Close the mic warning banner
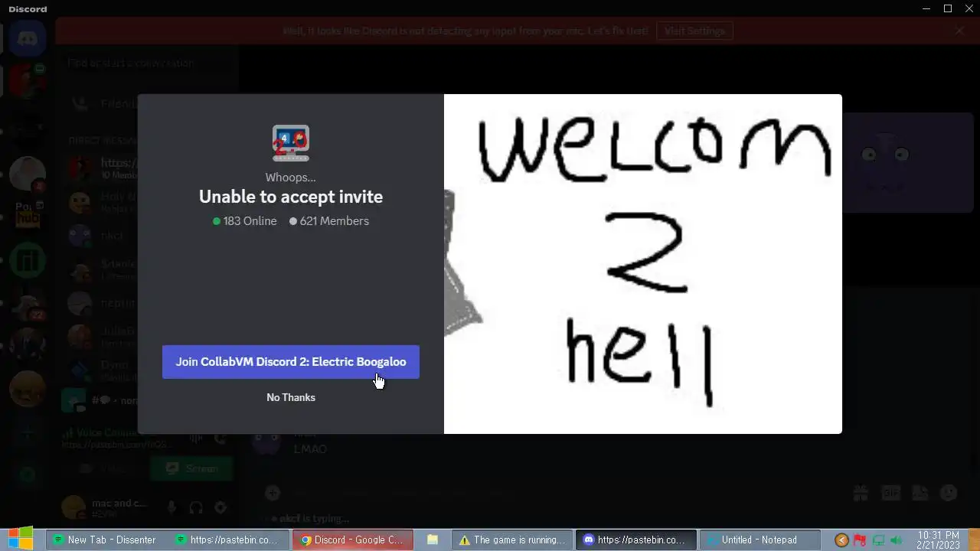The image size is (980, 551). click(959, 31)
